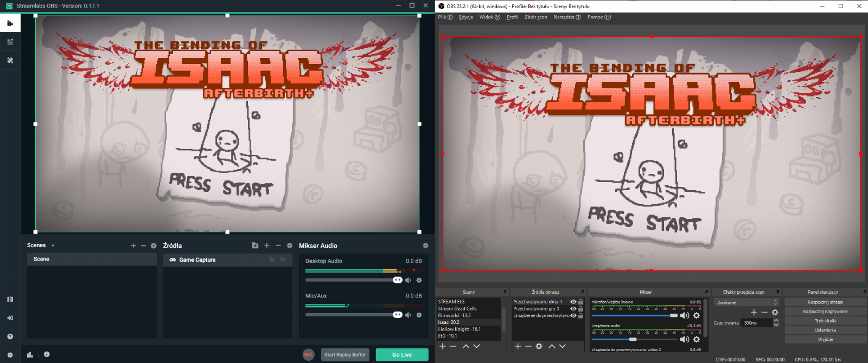Adjust Urządzenie audio volume slider in OBS mixer
This screenshot has width=868, height=363.
tap(635, 339)
